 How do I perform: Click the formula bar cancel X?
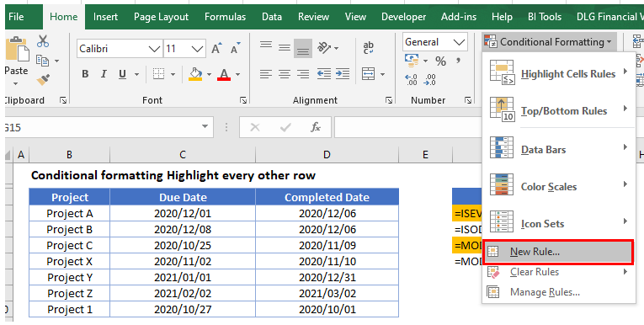[254, 127]
